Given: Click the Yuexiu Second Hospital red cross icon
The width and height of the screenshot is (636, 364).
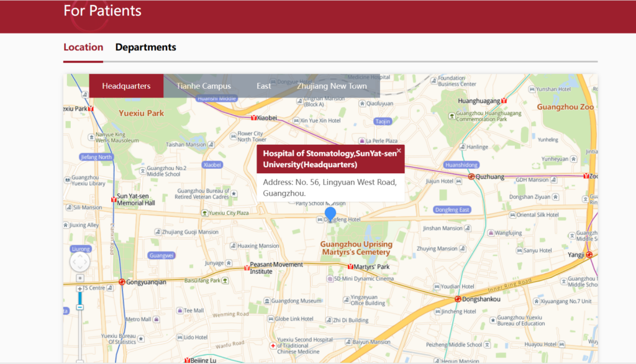Looking at the screenshot, I should click(273, 346).
